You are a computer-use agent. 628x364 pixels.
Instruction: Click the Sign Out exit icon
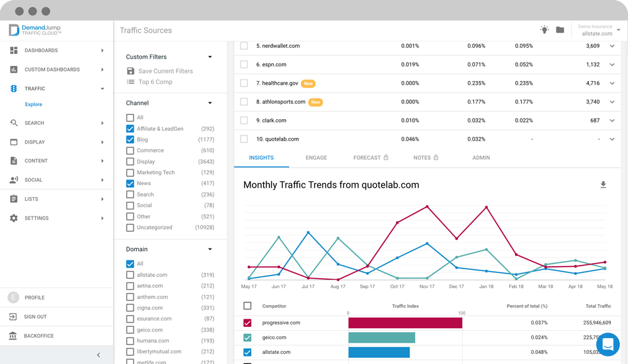[13, 316]
